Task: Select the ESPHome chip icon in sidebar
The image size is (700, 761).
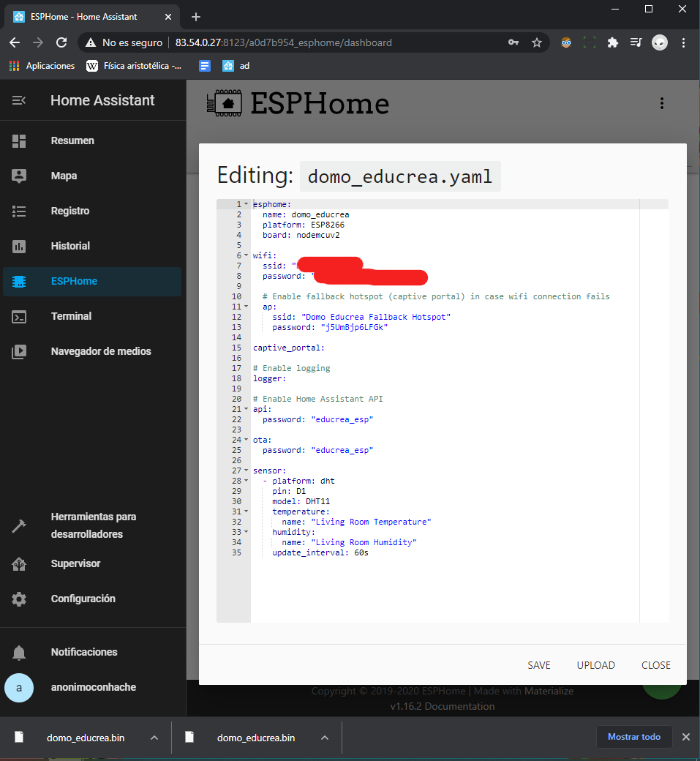Action: tap(19, 282)
